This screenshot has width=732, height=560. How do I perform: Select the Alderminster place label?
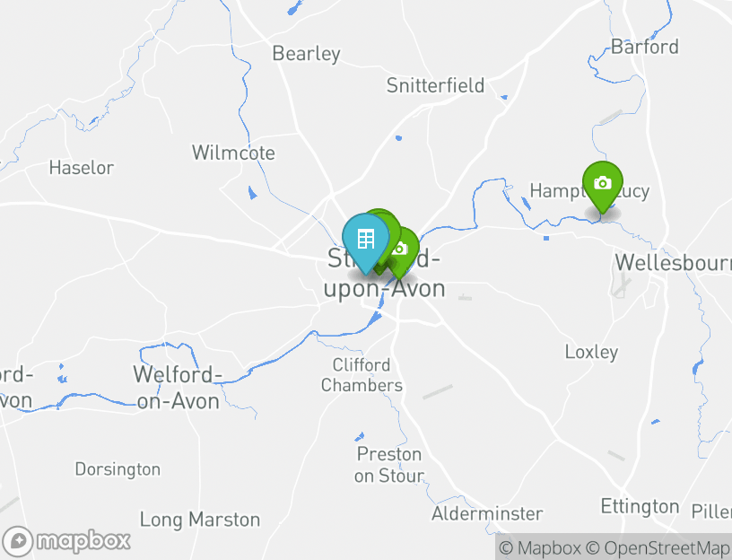[x=487, y=513]
